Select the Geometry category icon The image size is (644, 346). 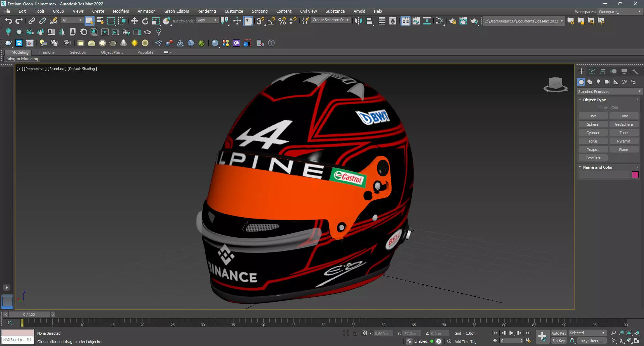[x=581, y=82]
